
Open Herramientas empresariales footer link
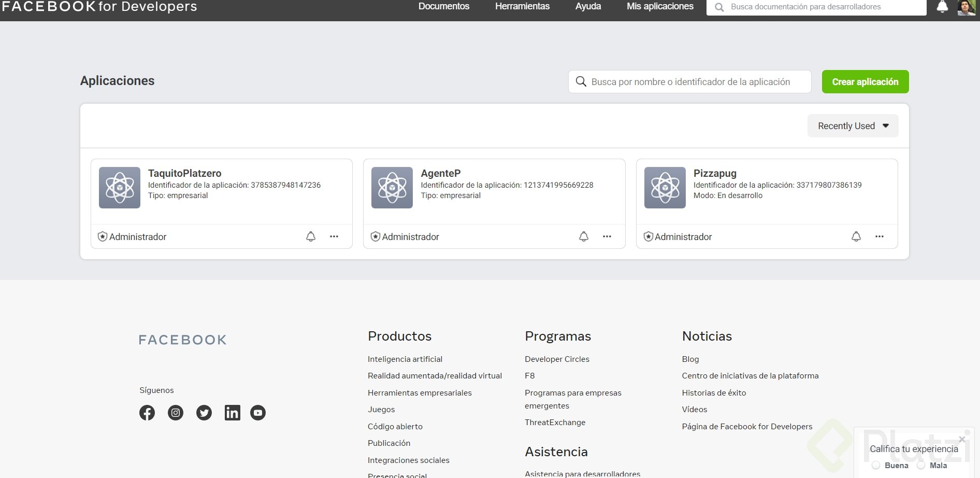point(420,393)
